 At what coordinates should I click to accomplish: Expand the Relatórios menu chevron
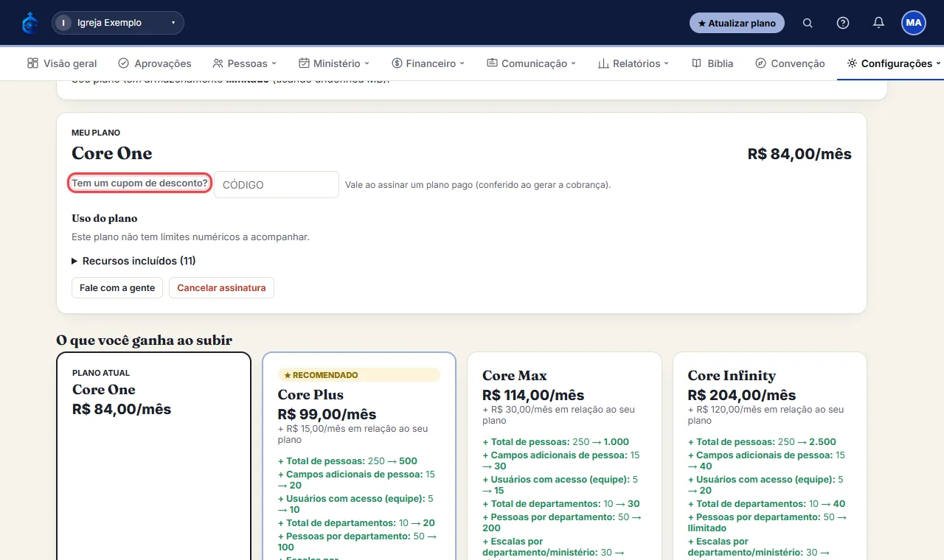(x=667, y=63)
